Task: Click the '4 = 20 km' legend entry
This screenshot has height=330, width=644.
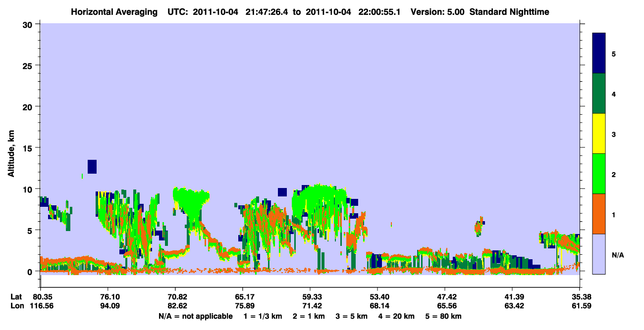Action: point(396,316)
